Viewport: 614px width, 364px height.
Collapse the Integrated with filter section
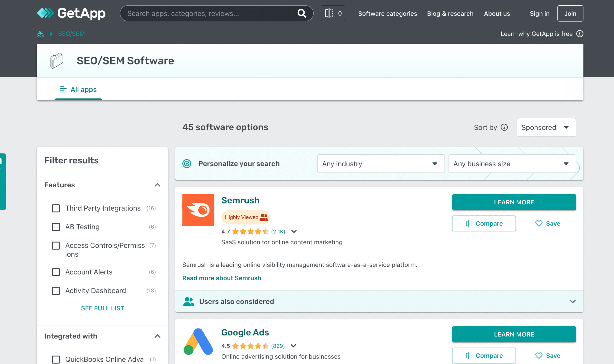(x=157, y=336)
